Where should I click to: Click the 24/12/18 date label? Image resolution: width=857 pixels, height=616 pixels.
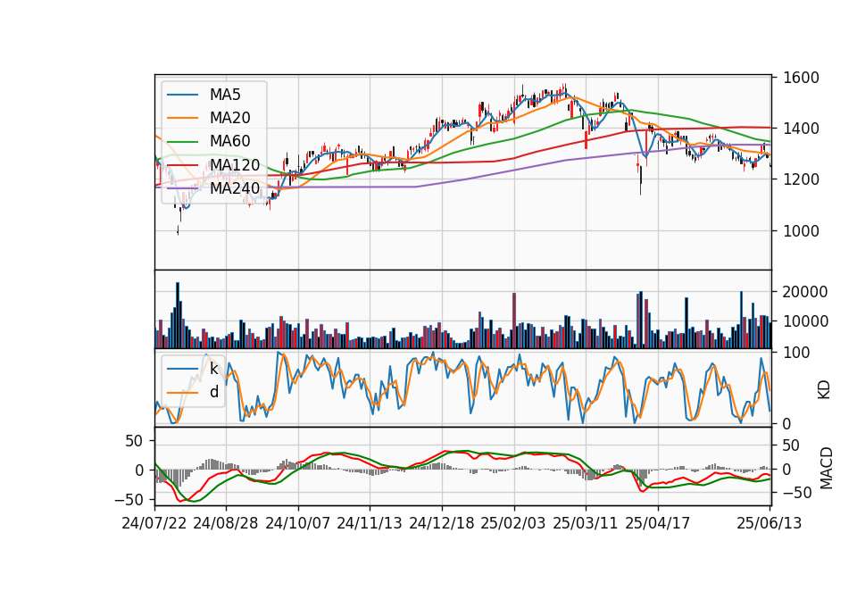tap(442, 523)
